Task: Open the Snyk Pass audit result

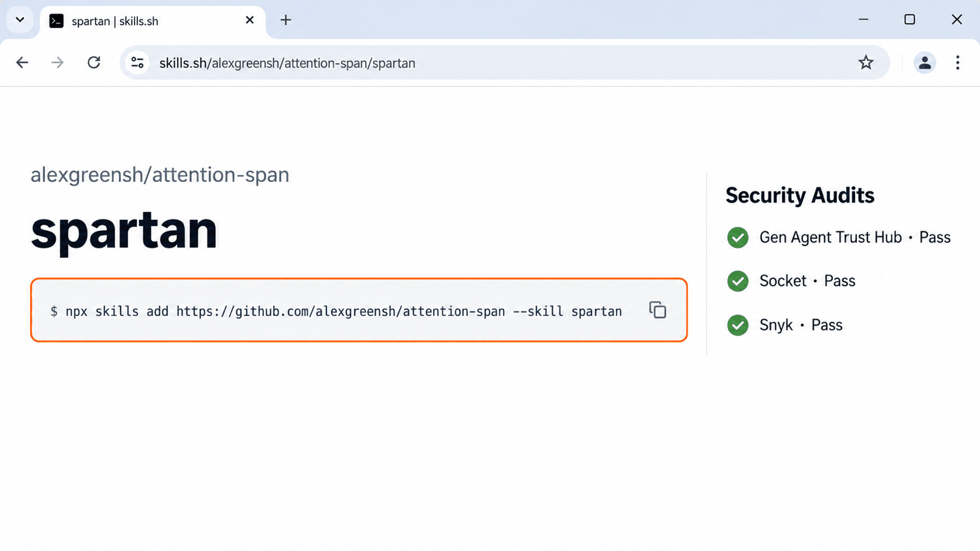Action: point(785,325)
